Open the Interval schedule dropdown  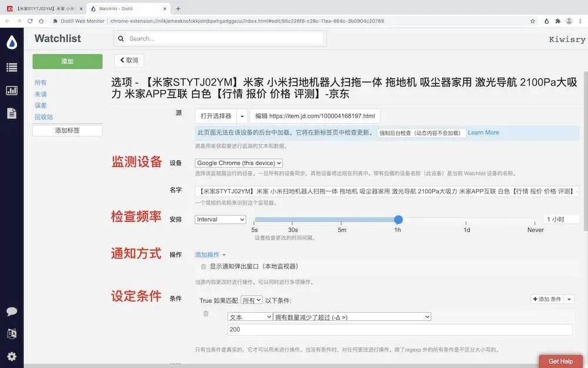click(x=220, y=219)
